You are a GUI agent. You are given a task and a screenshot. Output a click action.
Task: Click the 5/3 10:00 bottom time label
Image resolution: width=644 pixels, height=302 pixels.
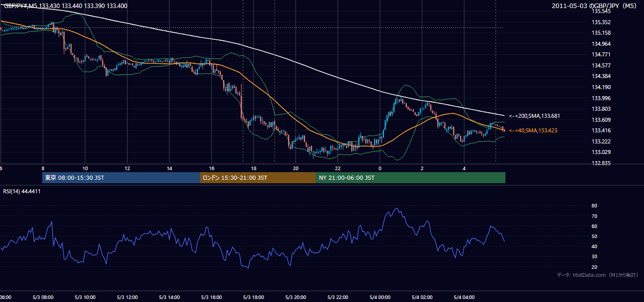point(85,297)
